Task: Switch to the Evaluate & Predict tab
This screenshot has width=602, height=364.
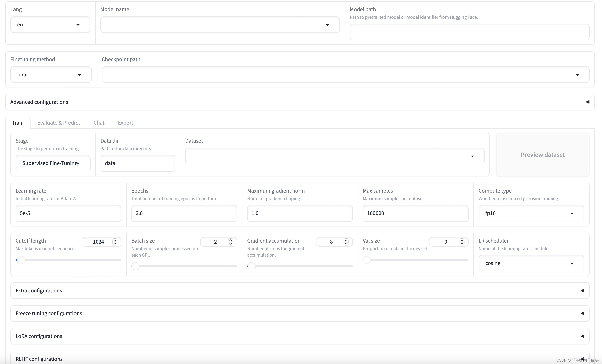Action: [x=58, y=123]
